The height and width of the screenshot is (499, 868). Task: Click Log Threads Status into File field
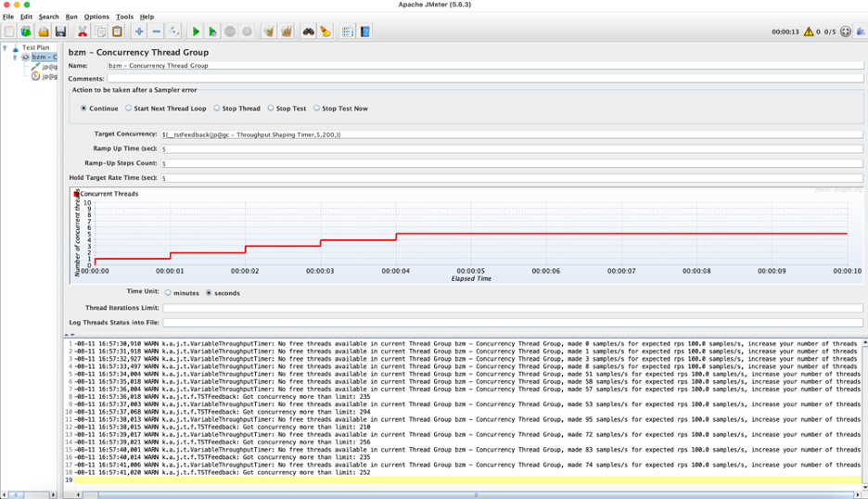click(513, 323)
